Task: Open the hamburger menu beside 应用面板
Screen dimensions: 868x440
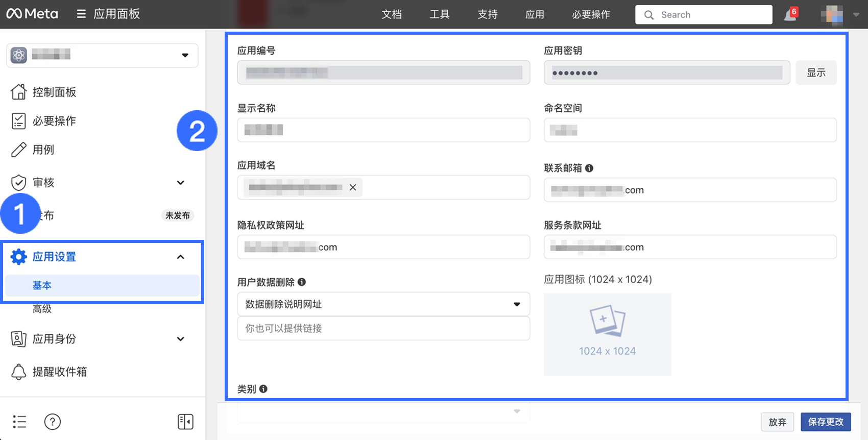Action: (81, 14)
